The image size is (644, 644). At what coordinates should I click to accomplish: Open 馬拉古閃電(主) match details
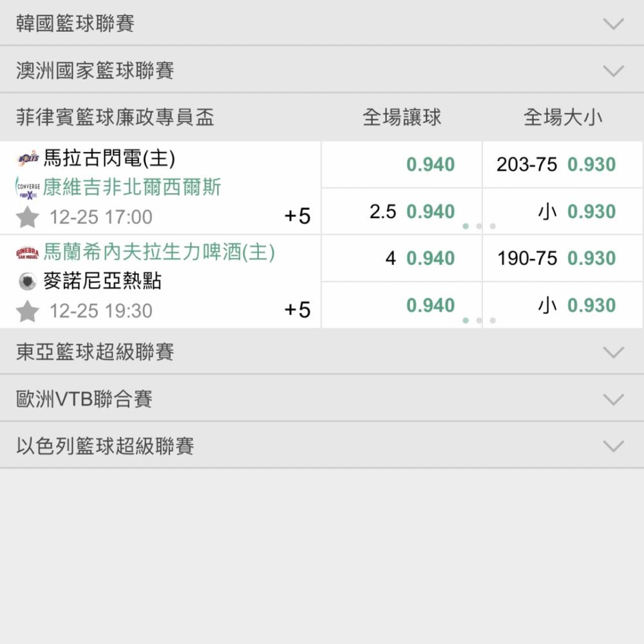point(109,158)
